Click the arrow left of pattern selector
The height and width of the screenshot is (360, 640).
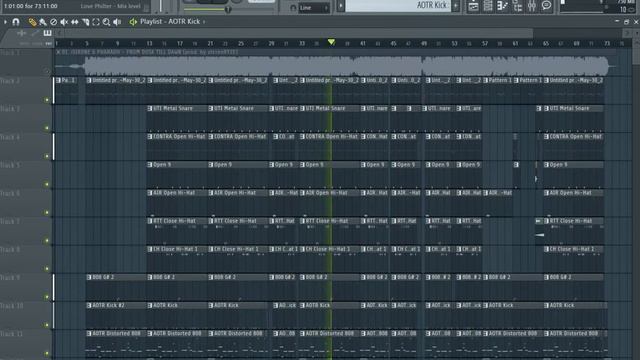tap(341, 6)
